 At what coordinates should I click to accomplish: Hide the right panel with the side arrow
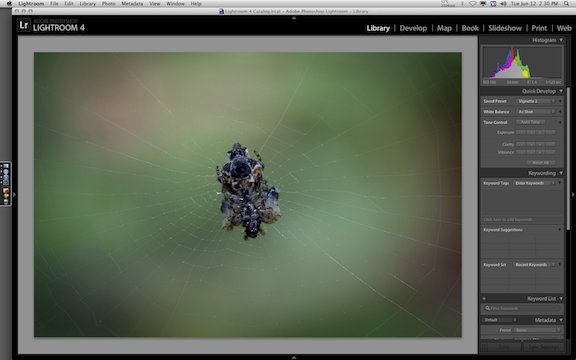[573, 194]
